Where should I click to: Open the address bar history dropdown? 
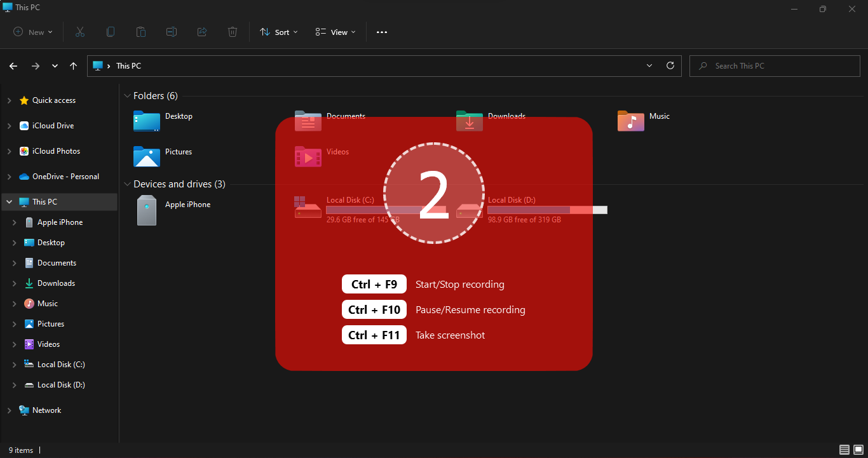(649, 65)
